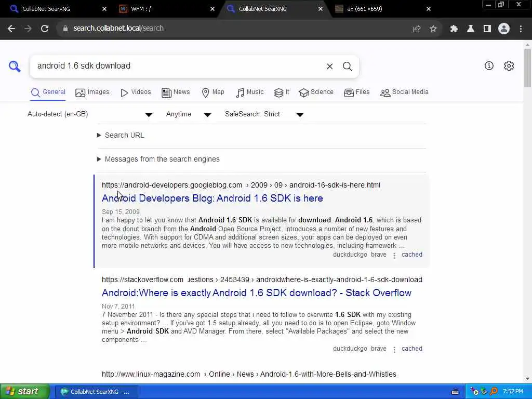532x399 pixels.
Task: Open cached link for first result
Action: 412,255
